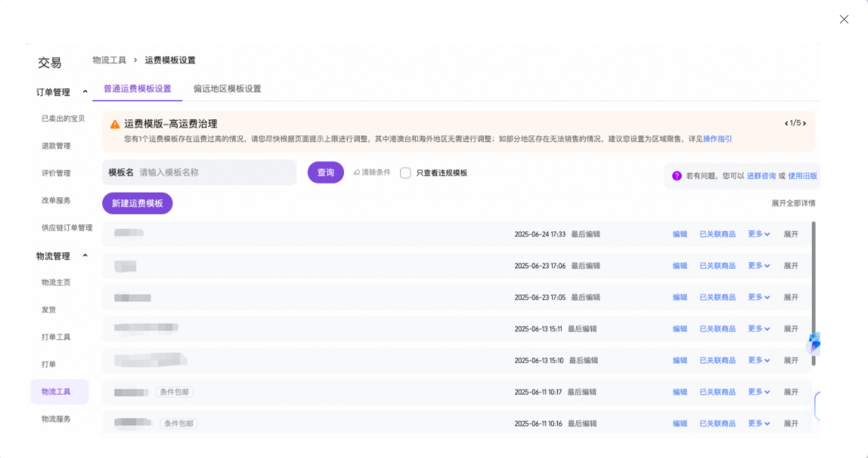Open the floating assistant icon at right edge
Viewport: 868px width, 458px height.
pyautogui.click(x=814, y=343)
